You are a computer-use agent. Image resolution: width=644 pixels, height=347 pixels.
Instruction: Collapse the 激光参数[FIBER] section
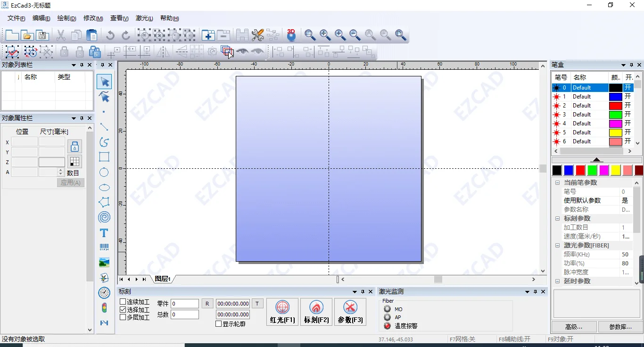[x=557, y=245]
